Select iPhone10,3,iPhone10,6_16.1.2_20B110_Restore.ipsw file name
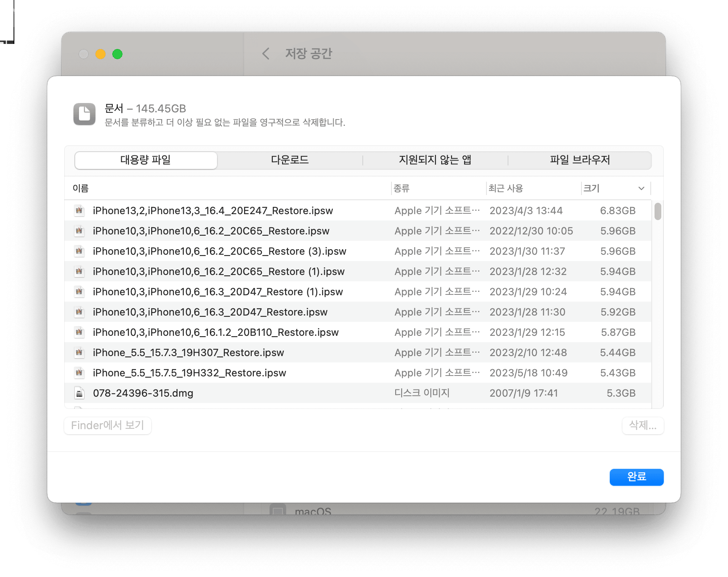 tap(216, 332)
